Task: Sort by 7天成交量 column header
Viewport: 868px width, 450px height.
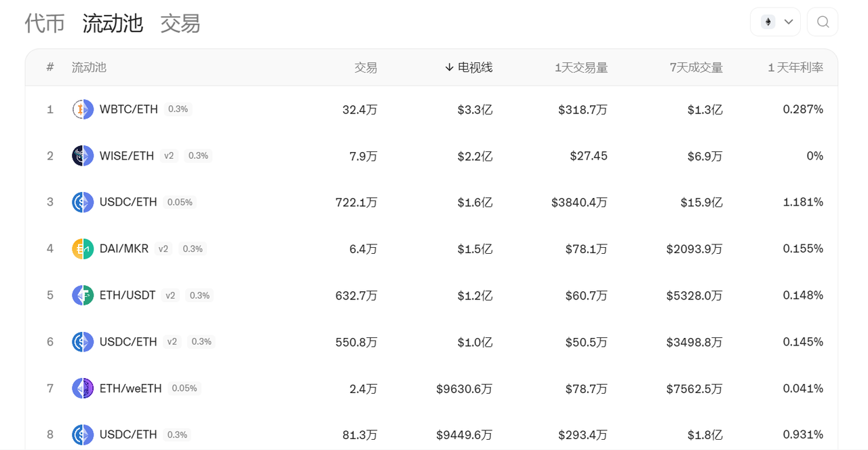Action: point(696,67)
